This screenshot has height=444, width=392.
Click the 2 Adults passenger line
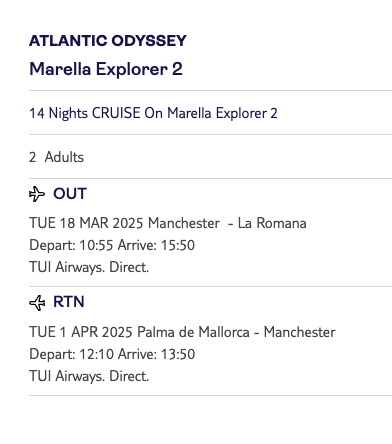pos(56,157)
